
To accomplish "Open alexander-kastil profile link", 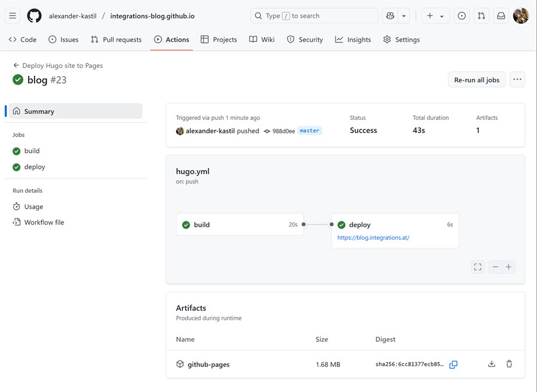I will click(73, 16).
